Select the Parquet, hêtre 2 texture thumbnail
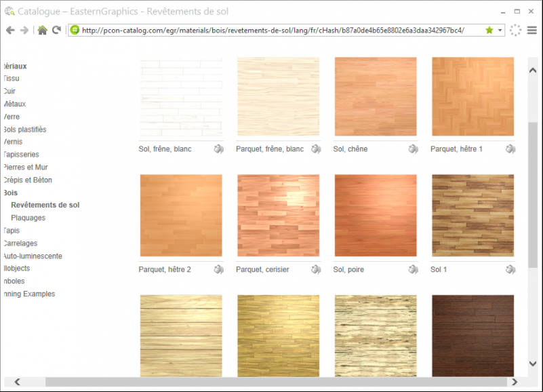Viewport: 543px width, 392px height. click(x=181, y=216)
